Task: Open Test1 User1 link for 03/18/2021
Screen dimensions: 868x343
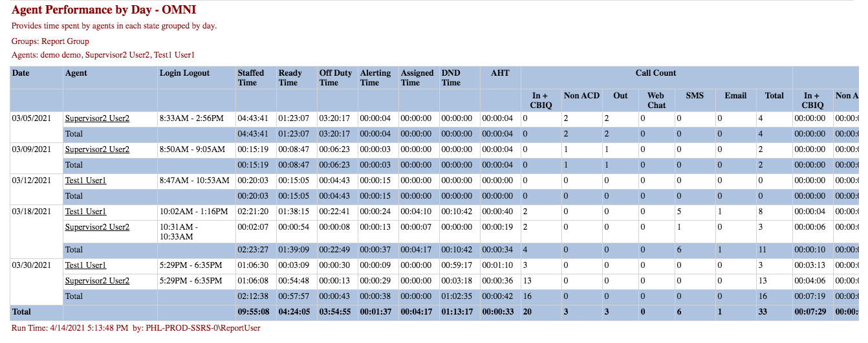Action: (x=86, y=212)
